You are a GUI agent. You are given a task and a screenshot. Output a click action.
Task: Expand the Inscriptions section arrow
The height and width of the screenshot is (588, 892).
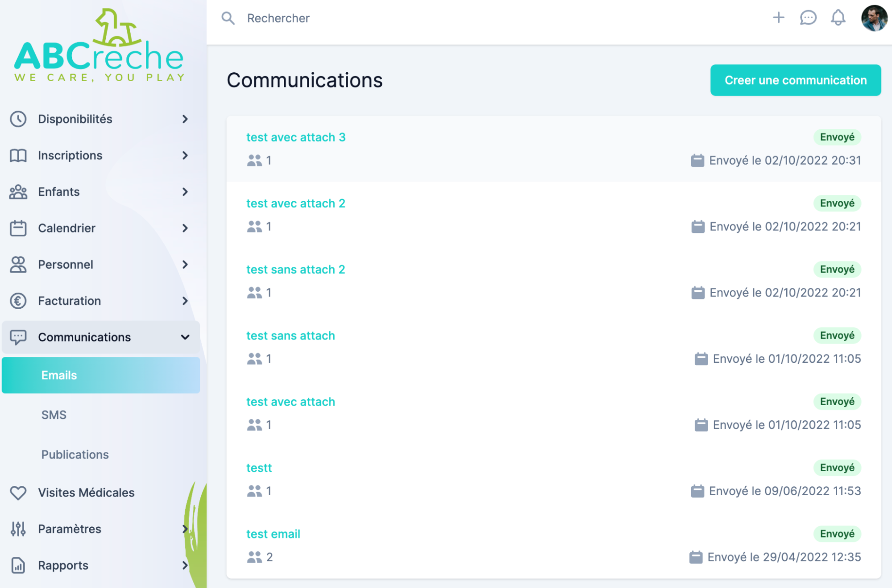point(185,155)
